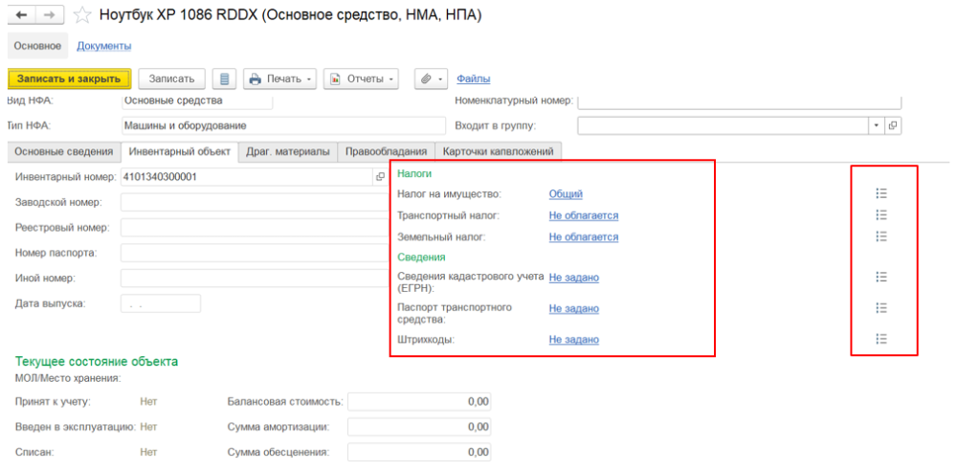Open Транспортный налог Не облагается link

coord(584,215)
